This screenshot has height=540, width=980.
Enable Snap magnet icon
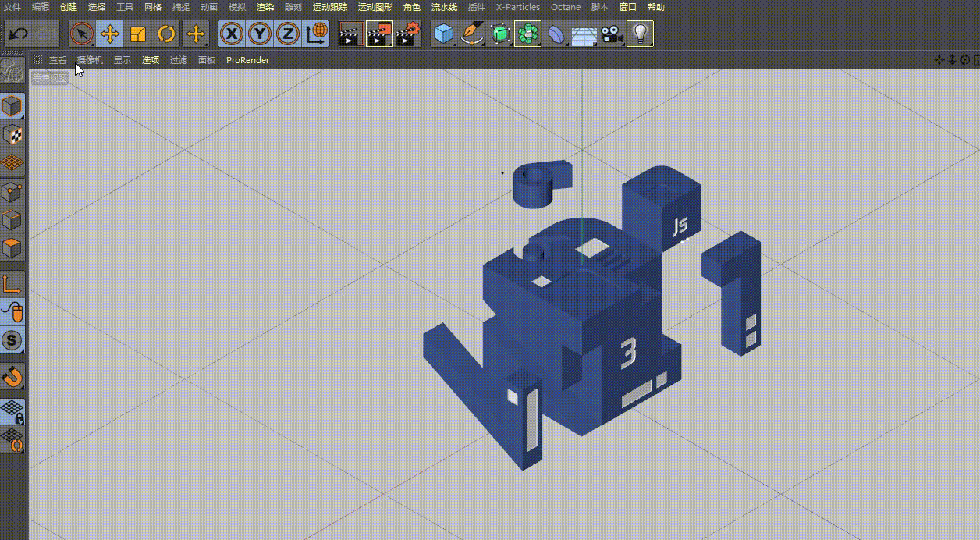[x=12, y=376]
